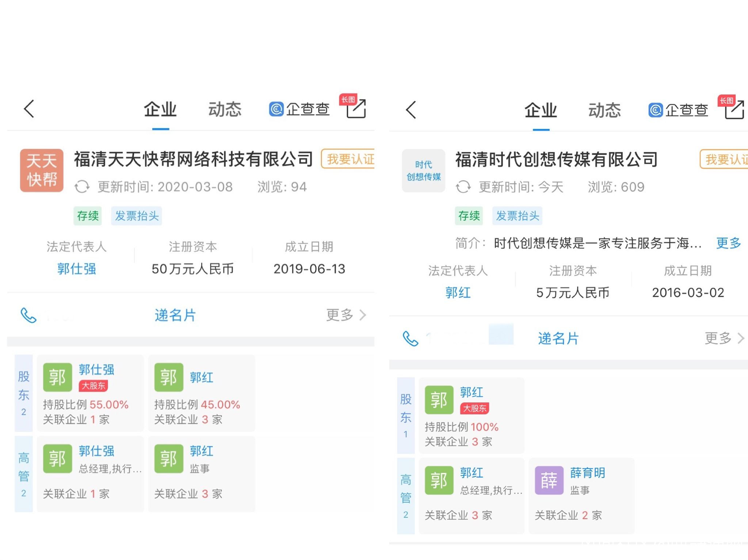
Task: Open legal representative 郭仕强 link
Action: pos(77,269)
